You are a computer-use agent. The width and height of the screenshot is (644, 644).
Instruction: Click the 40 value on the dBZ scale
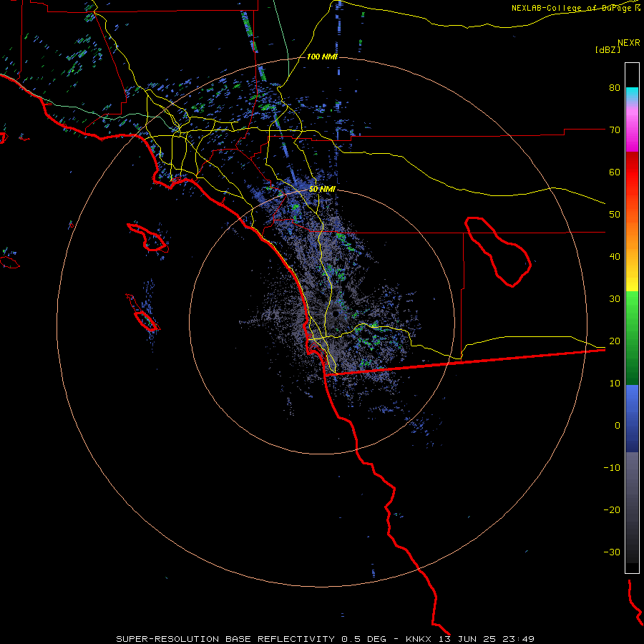click(x=615, y=257)
